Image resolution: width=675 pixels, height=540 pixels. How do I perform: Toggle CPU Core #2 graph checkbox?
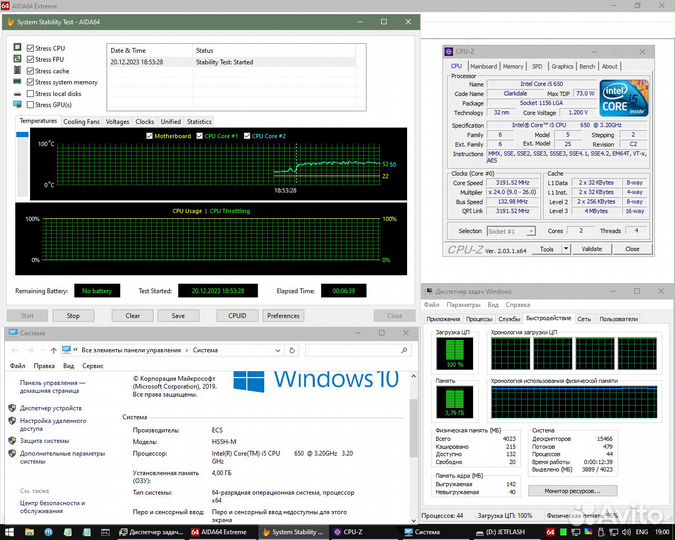click(x=247, y=136)
